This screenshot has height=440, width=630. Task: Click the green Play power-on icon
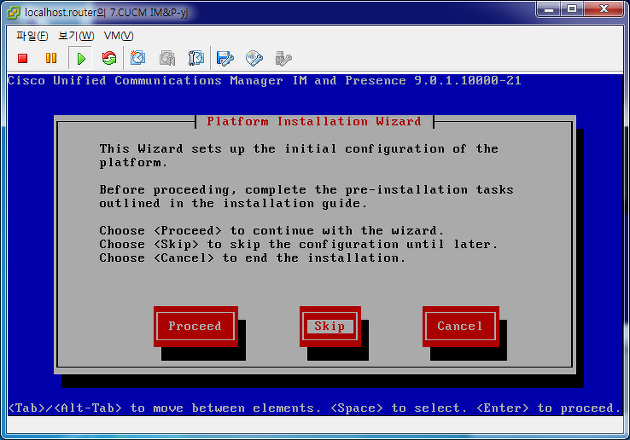tap(80, 59)
